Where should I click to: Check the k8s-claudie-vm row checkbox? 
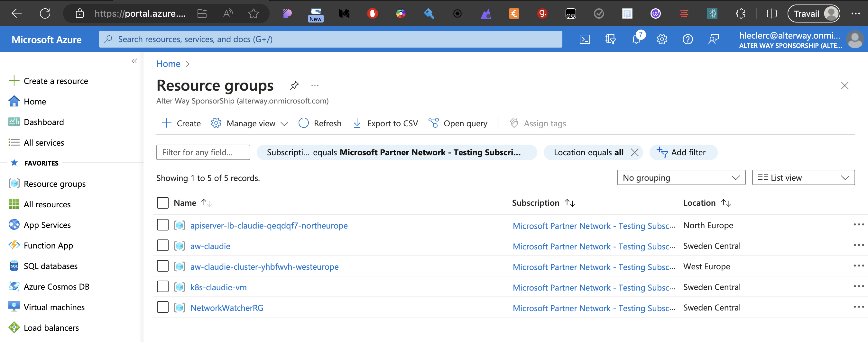click(163, 286)
